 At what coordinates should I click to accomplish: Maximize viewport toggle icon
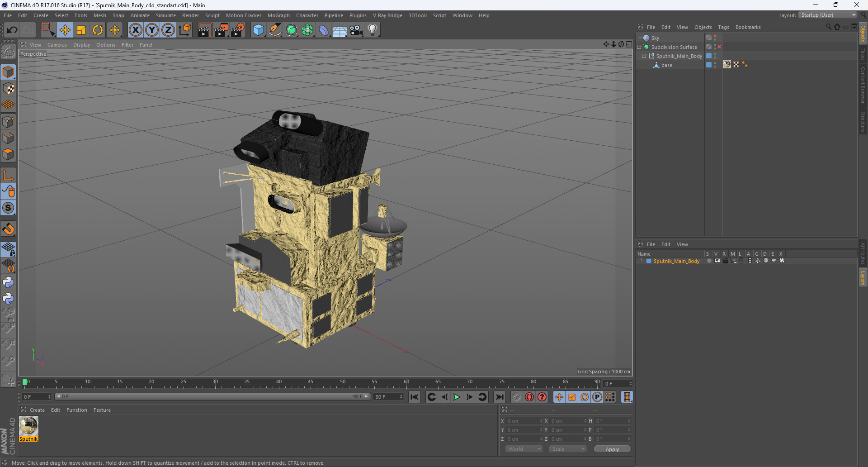[629, 44]
